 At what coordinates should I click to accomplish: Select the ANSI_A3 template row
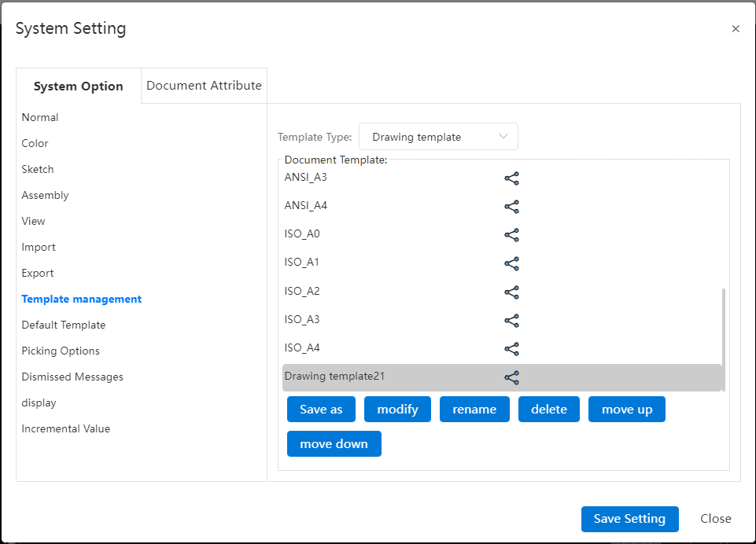pyautogui.click(x=501, y=178)
